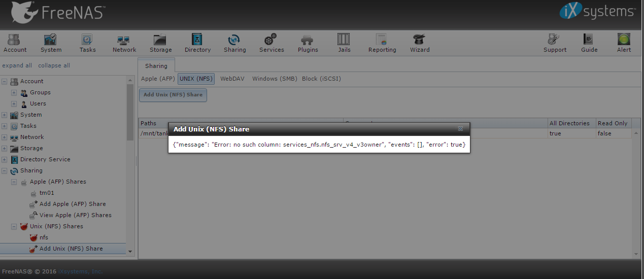The image size is (644, 279).
Task: Open the Services toolbar icon
Action: [x=272, y=43]
